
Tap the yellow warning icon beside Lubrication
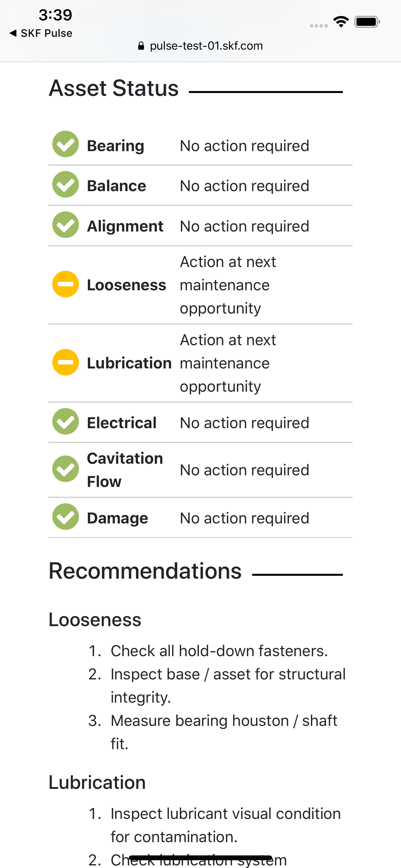[x=65, y=362]
